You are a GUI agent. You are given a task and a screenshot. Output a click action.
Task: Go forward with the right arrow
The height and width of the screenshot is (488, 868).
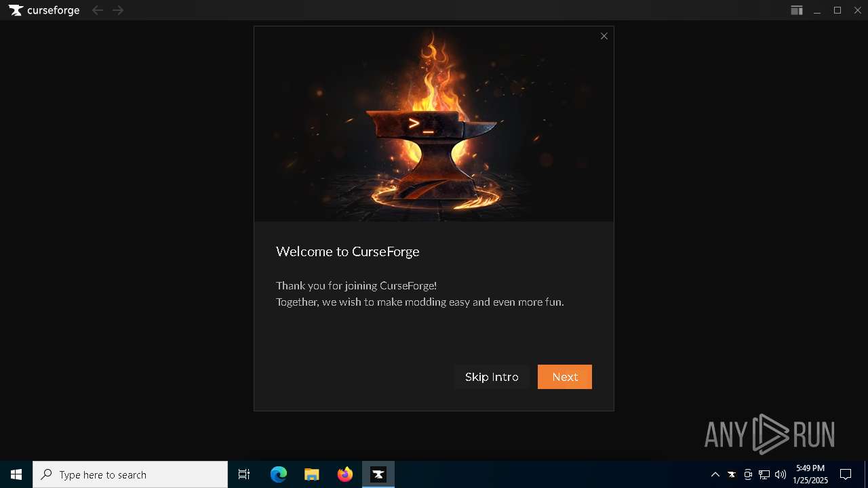[x=118, y=10]
